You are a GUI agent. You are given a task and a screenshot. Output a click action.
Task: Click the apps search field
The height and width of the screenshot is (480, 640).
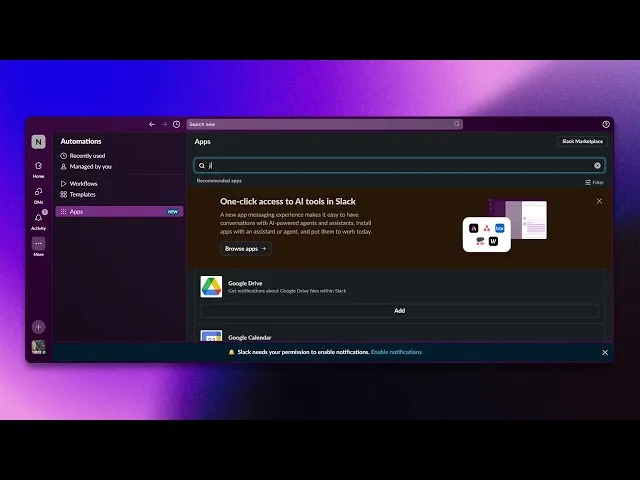399,165
